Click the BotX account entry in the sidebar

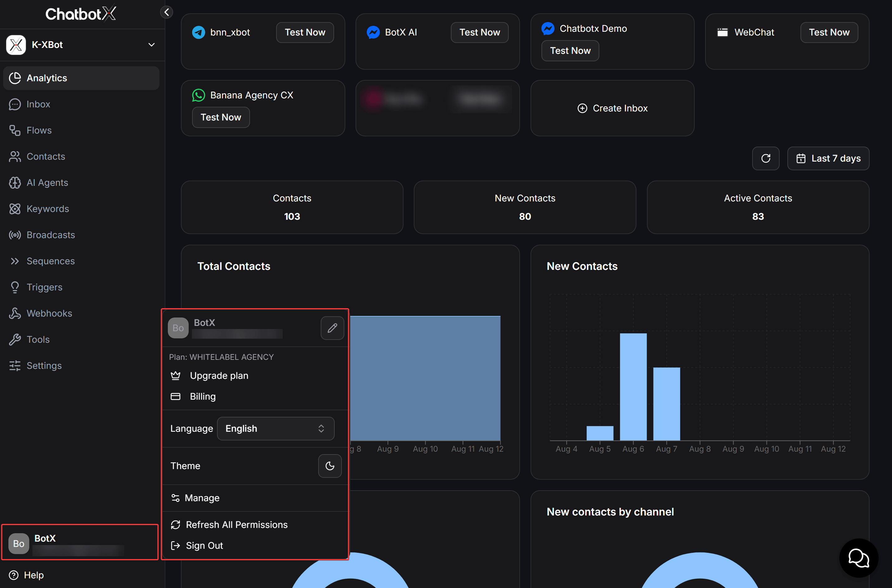coord(80,543)
